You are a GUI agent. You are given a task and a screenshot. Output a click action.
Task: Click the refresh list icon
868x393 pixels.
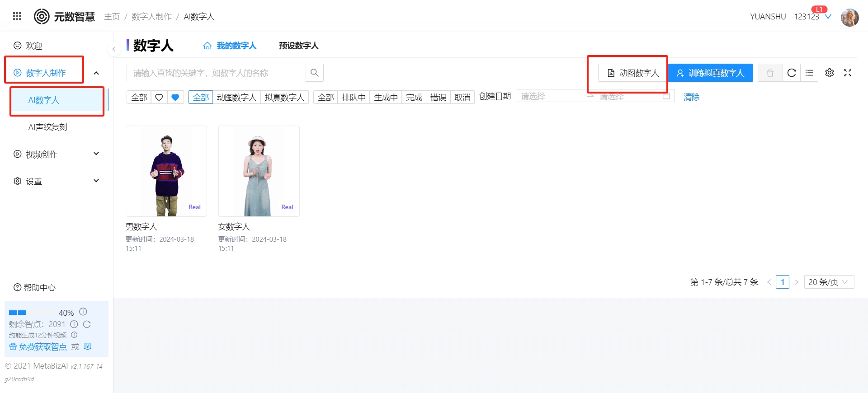click(791, 73)
